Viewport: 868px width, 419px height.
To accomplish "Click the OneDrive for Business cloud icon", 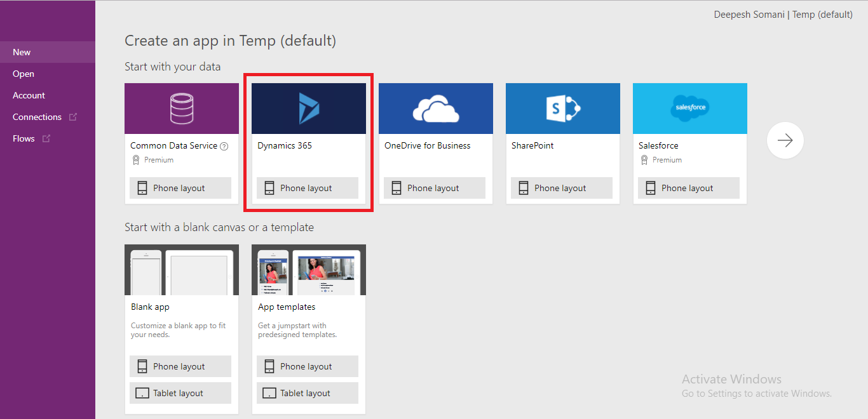I will click(x=436, y=109).
